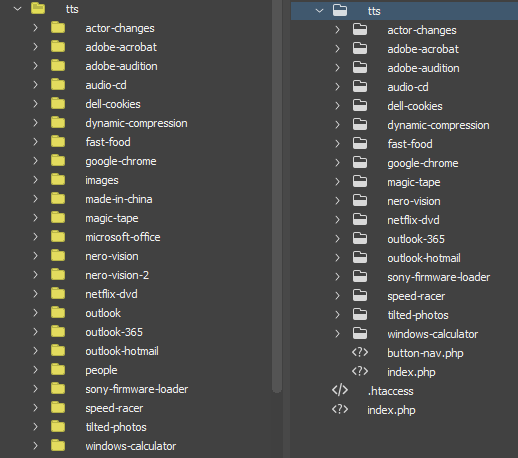Expand windows-calculator chevron in right panel

tap(337, 334)
